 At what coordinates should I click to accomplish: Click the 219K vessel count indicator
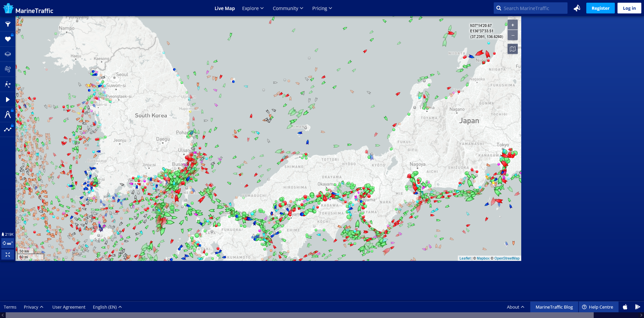(8, 234)
